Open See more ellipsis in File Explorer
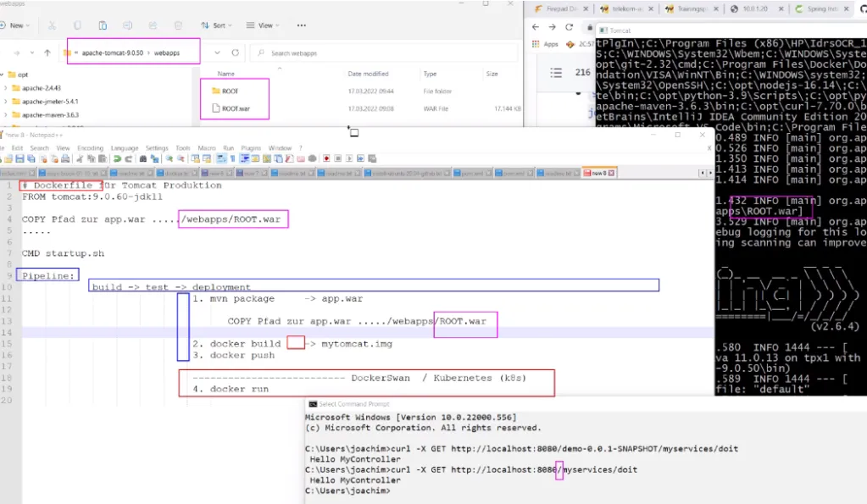The height and width of the screenshot is (504, 867). pos(302,25)
